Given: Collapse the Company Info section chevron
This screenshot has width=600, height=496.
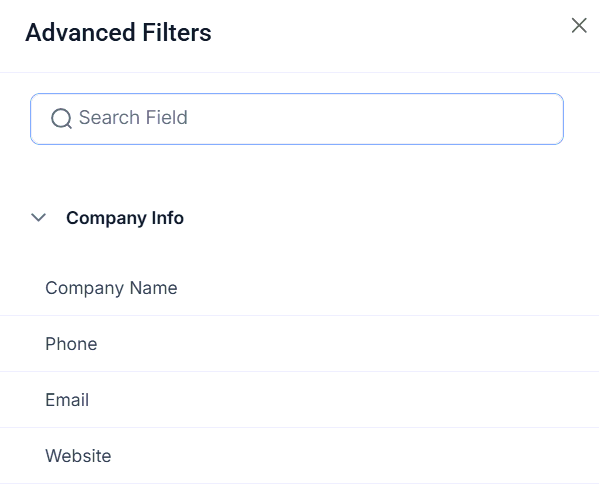Looking at the screenshot, I should point(39,217).
